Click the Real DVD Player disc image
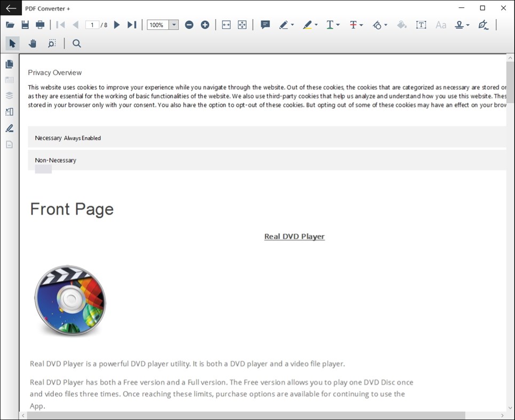This screenshot has height=420, width=515. [x=70, y=300]
